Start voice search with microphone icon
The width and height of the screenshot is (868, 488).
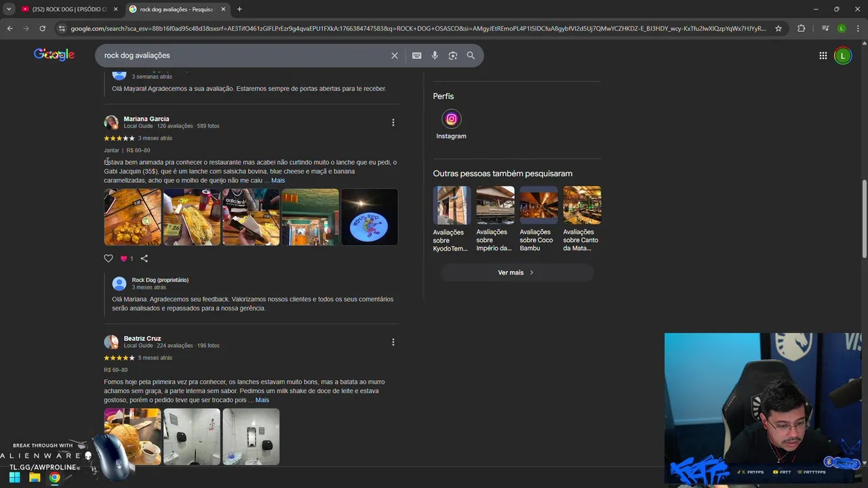[x=435, y=56]
